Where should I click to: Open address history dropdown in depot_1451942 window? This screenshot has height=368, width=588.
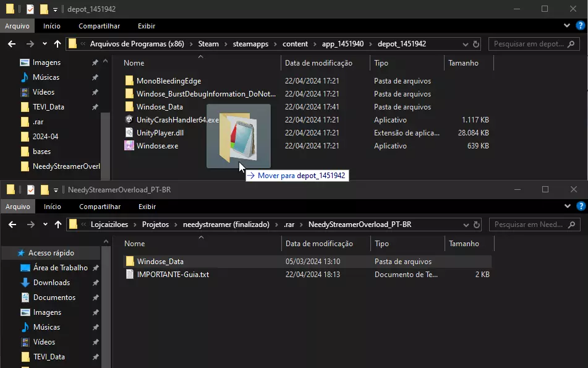point(466,44)
